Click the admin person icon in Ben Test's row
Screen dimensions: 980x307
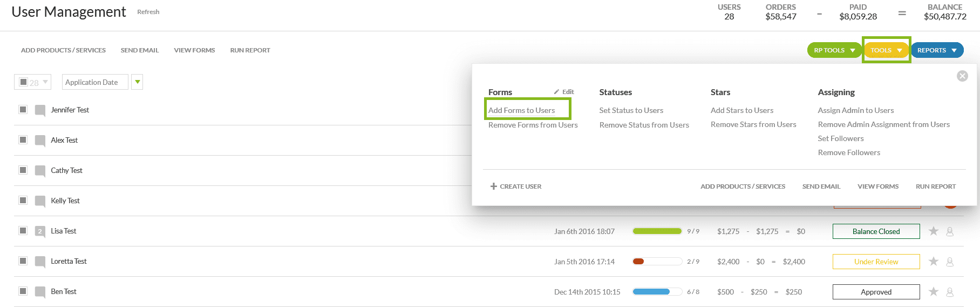point(950,292)
